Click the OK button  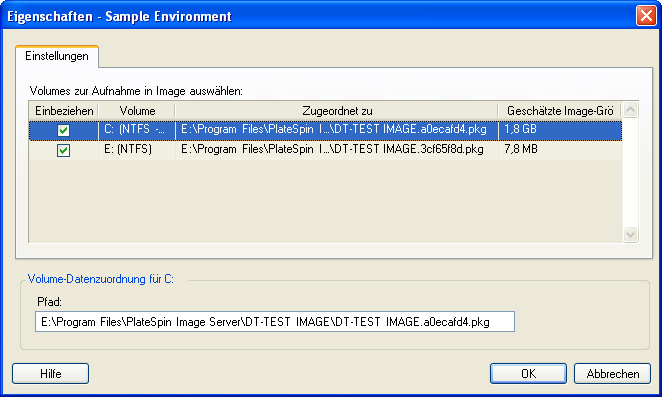[528, 373]
